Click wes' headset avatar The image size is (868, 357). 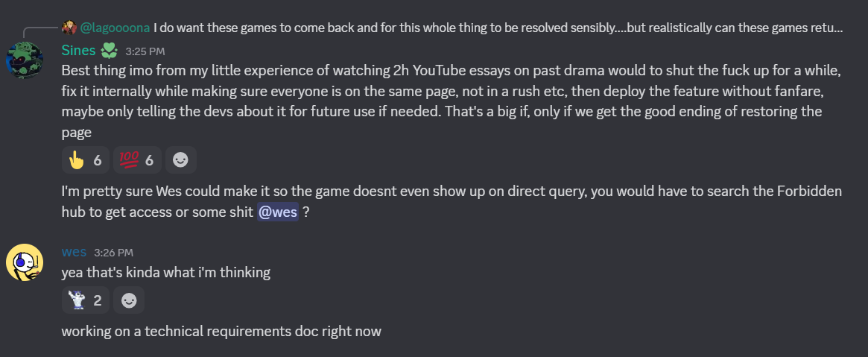point(25,262)
